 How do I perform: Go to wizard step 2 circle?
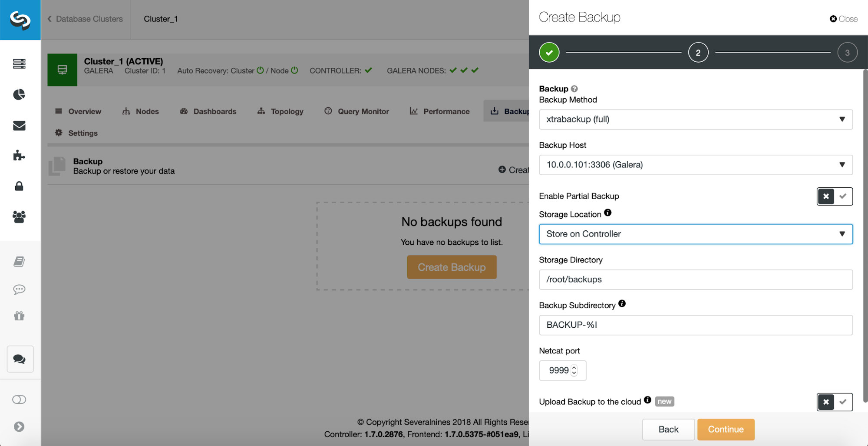coord(698,53)
